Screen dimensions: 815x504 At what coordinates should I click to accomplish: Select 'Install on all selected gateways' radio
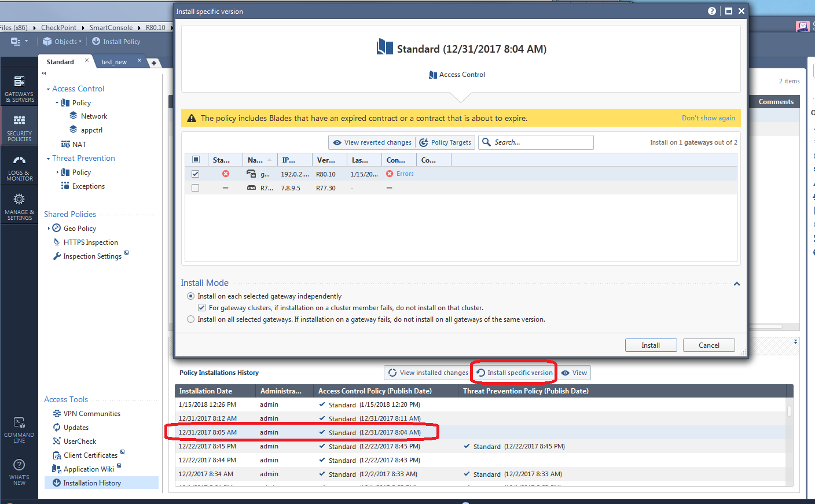[190, 319]
